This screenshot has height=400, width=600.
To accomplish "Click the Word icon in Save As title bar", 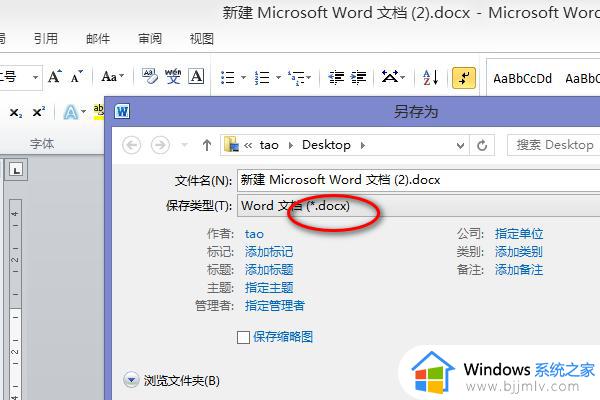I will (122, 111).
